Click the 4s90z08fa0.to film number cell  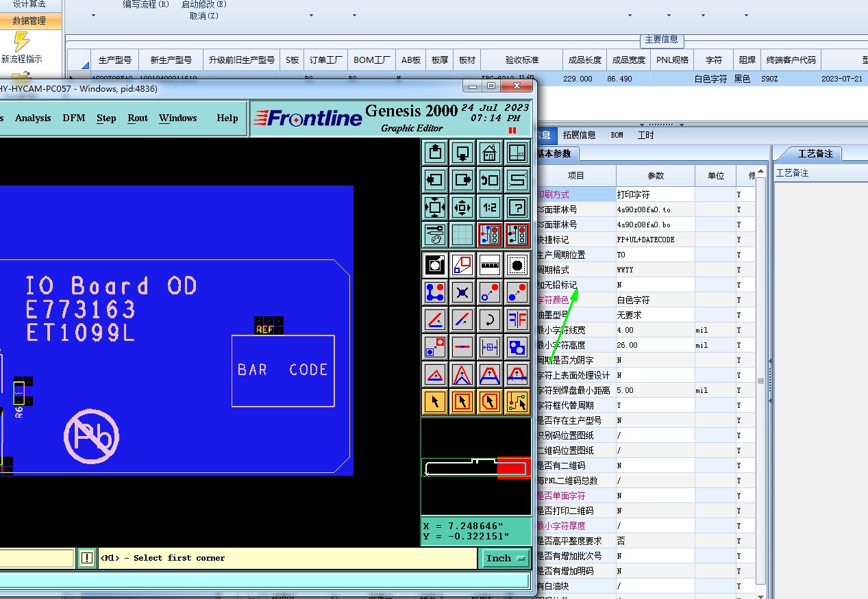point(655,209)
